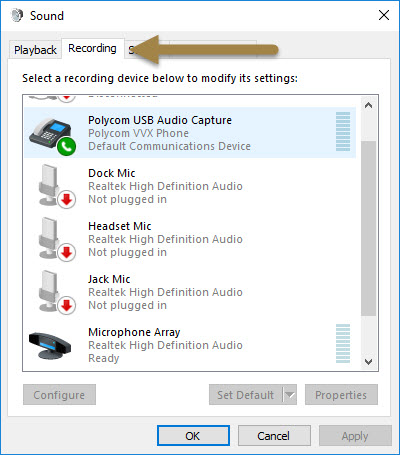Click the scrollbar down arrow
This screenshot has width=400, height=455.
369,361
